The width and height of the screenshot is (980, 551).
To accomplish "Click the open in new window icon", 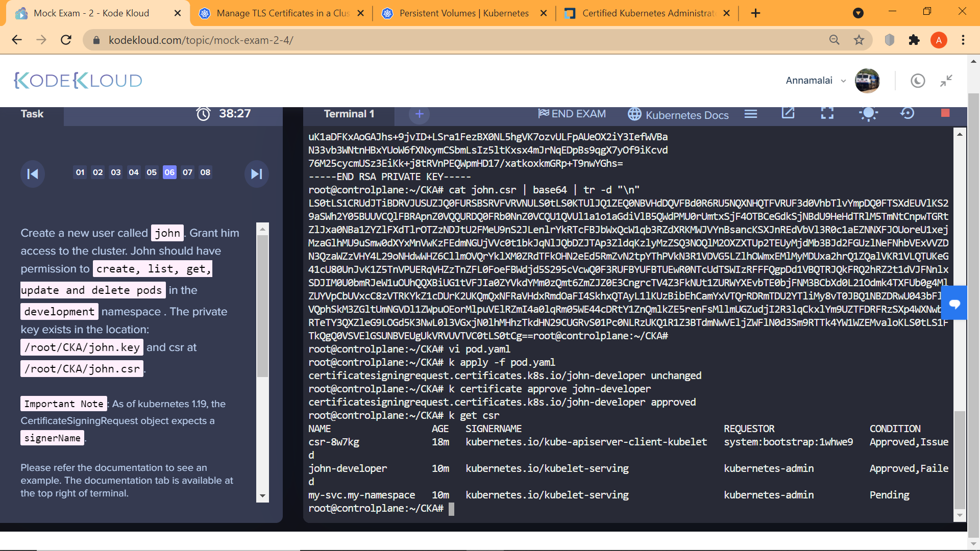I will coord(788,113).
